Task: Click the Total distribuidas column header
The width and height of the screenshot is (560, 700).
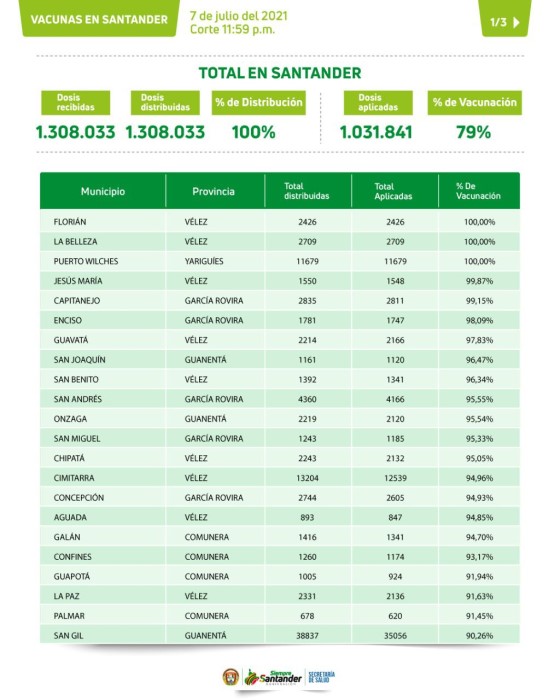Action: click(x=307, y=191)
